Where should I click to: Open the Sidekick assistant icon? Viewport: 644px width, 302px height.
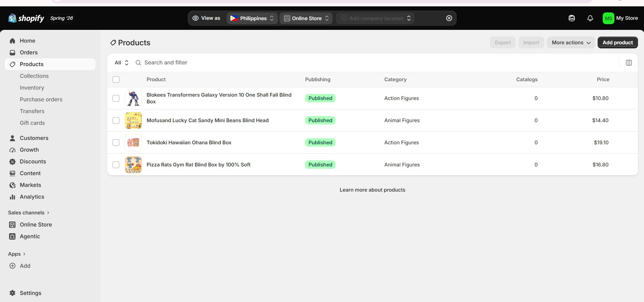coord(572,18)
